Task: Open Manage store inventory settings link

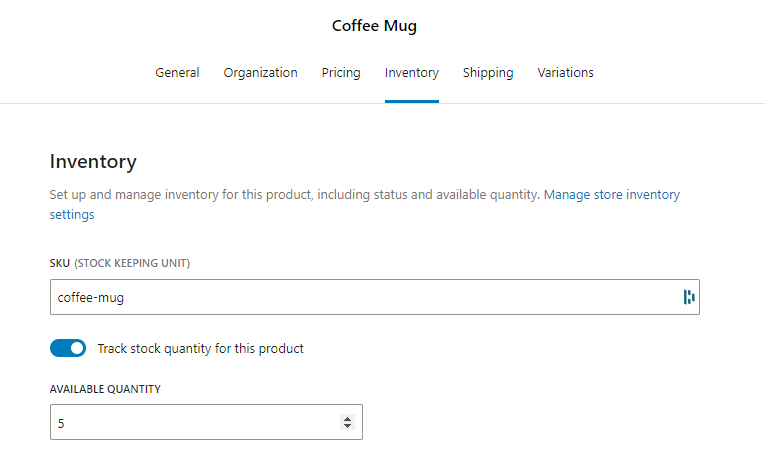Action: (x=612, y=195)
